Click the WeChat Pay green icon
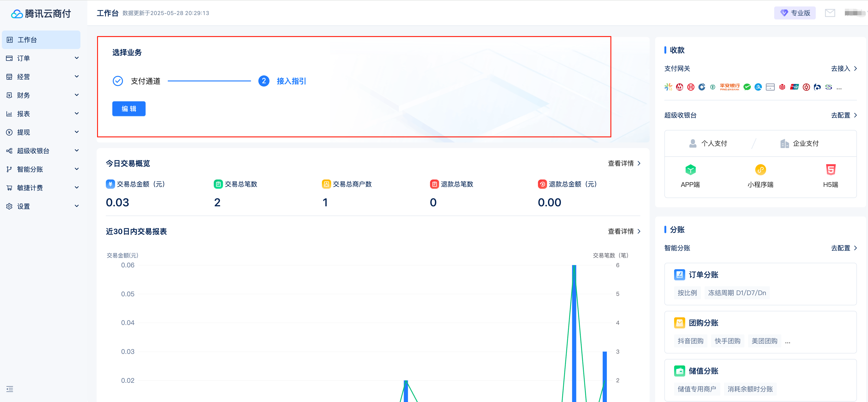Screen dimensions: 868x402 point(747,87)
